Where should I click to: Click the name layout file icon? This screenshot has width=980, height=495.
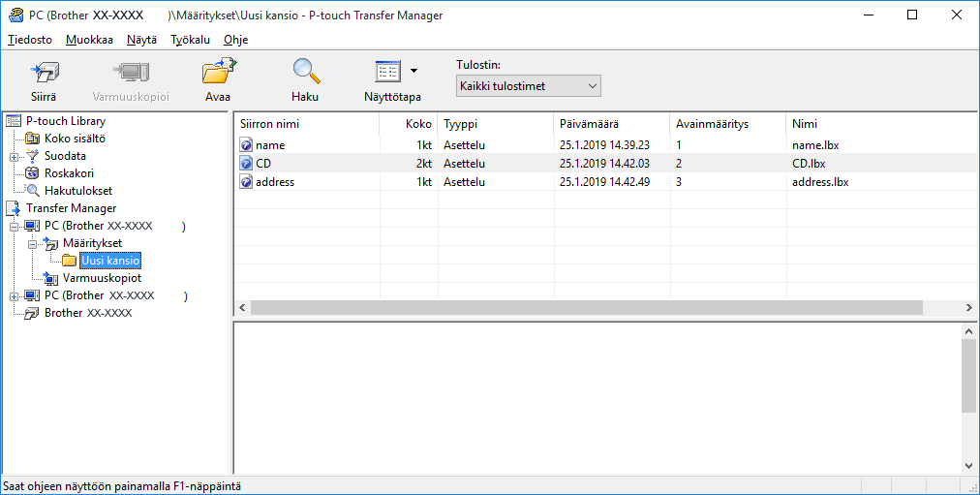coord(246,145)
